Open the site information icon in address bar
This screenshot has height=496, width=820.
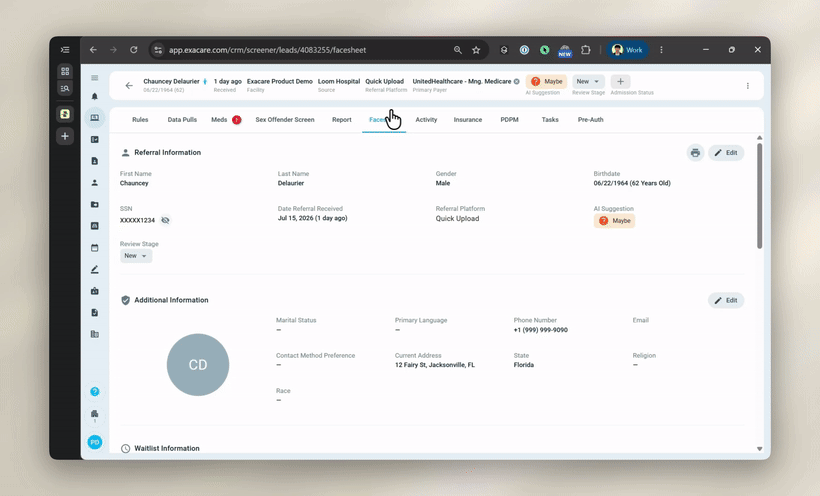(158, 50)
